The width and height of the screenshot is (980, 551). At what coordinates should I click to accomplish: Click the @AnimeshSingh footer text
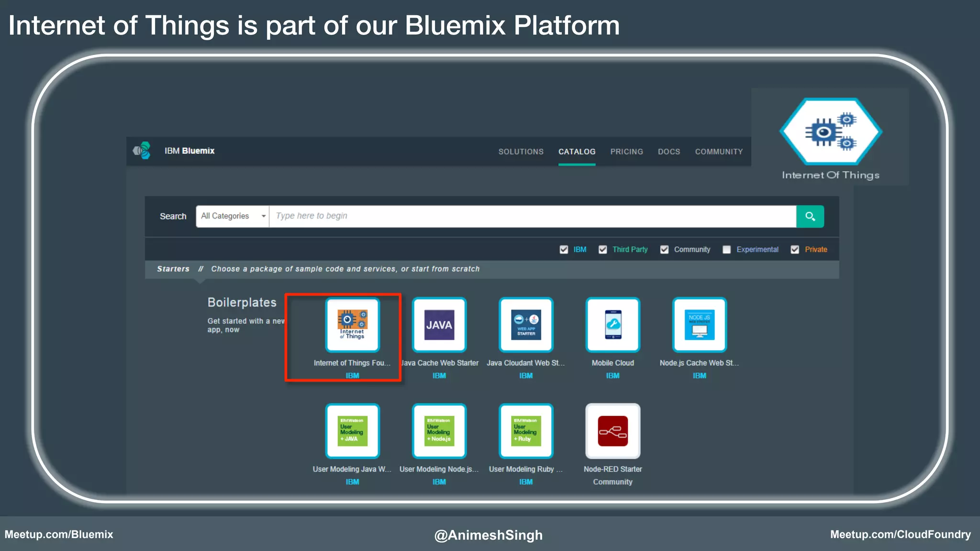[489, 535]
